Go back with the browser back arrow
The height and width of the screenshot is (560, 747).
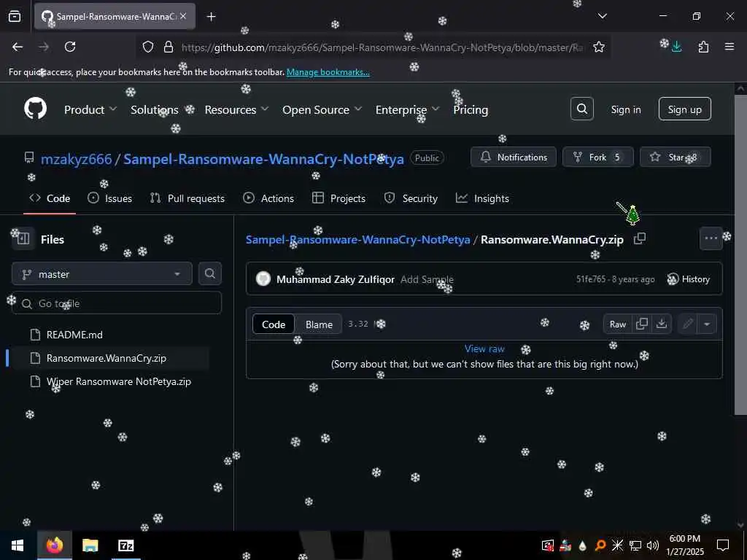[x=18, y=47]
